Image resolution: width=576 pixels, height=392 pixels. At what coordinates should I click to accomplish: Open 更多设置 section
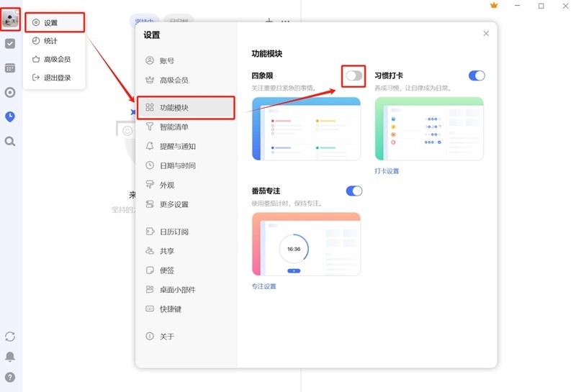point(186,204)
